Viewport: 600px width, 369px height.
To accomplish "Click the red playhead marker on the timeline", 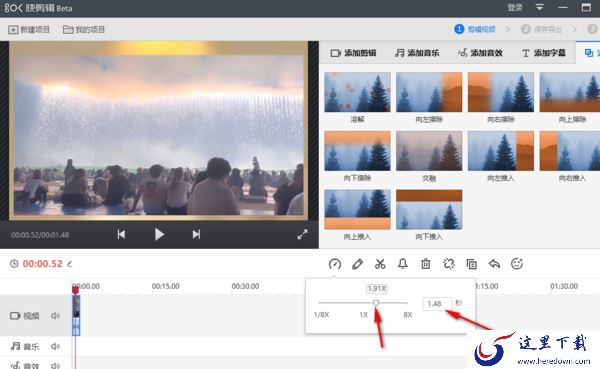I will (75, 290).
